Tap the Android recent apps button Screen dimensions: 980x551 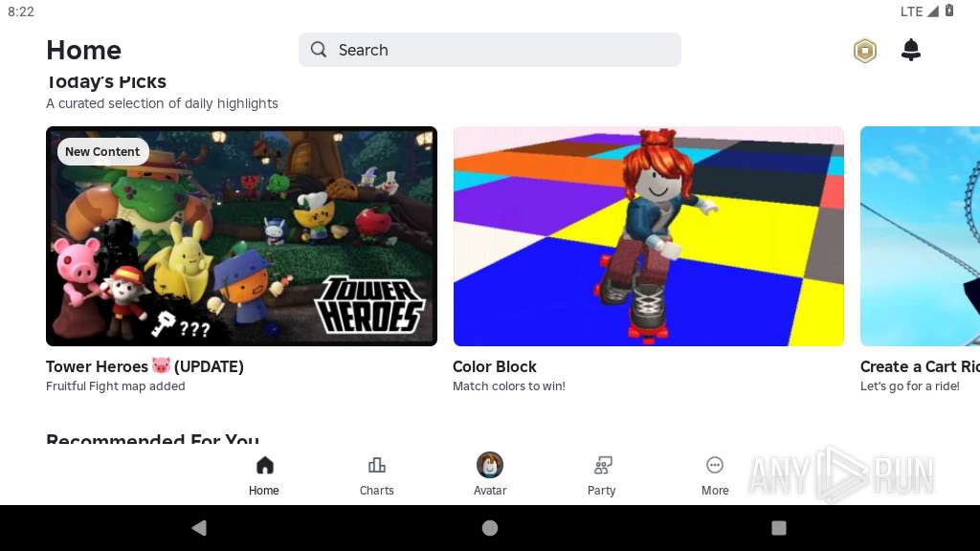point(779,528)
